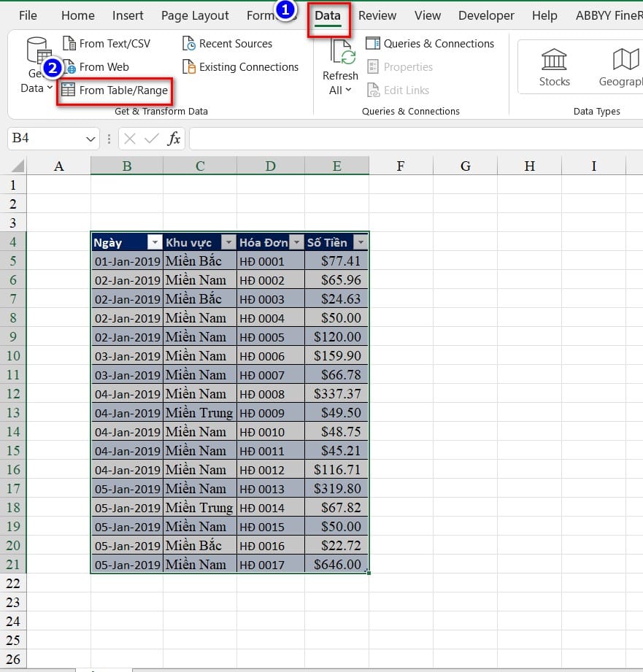Select row 22 header
643x672 pixels.
(x=13, y=584)
